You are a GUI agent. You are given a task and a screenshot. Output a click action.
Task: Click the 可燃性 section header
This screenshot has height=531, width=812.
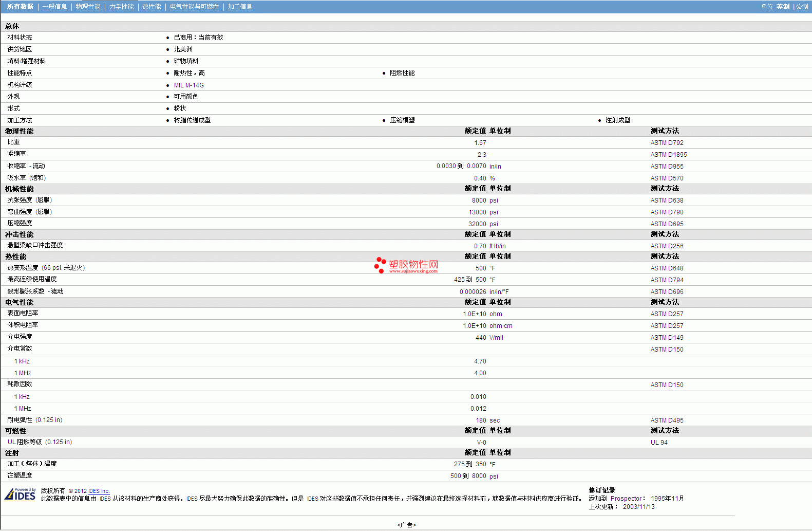[16, 431]
